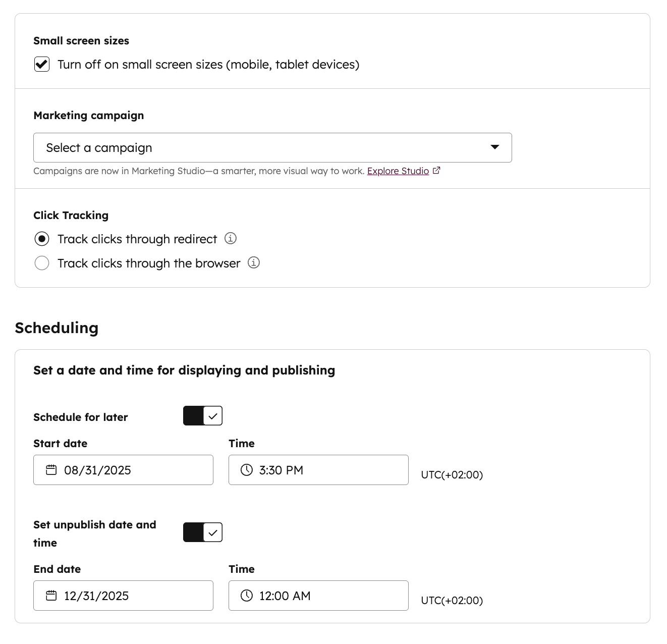Image resolution: width=667 pixels, height=644 pixels.
Task: Click the calendar icon in End date field
Action: (51, 596)
